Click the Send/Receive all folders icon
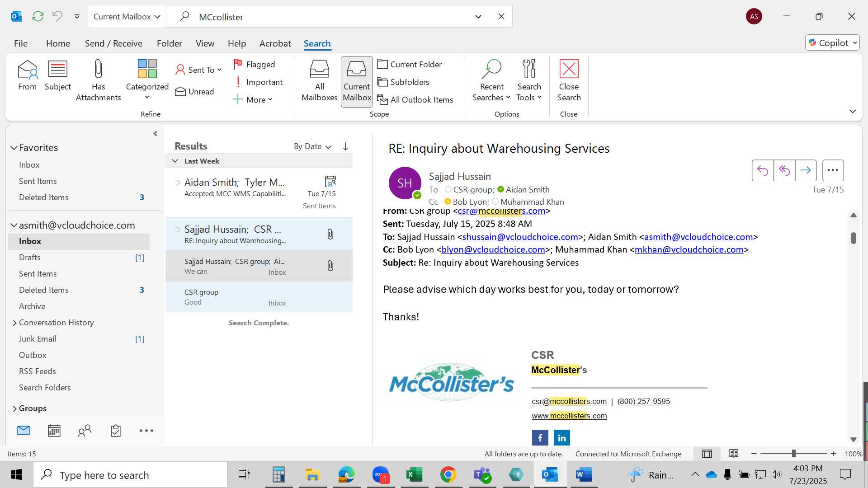The height and width of the screenshot is (488, 868). (38, 16)
